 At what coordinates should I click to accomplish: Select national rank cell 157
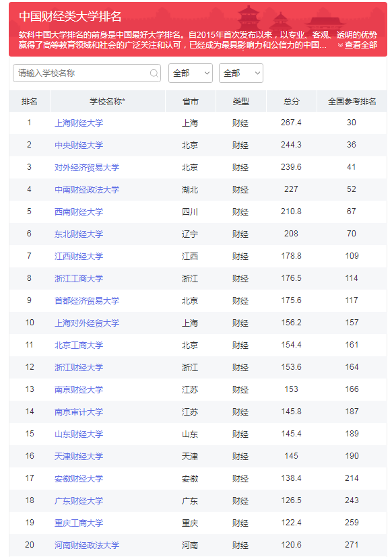352,322
